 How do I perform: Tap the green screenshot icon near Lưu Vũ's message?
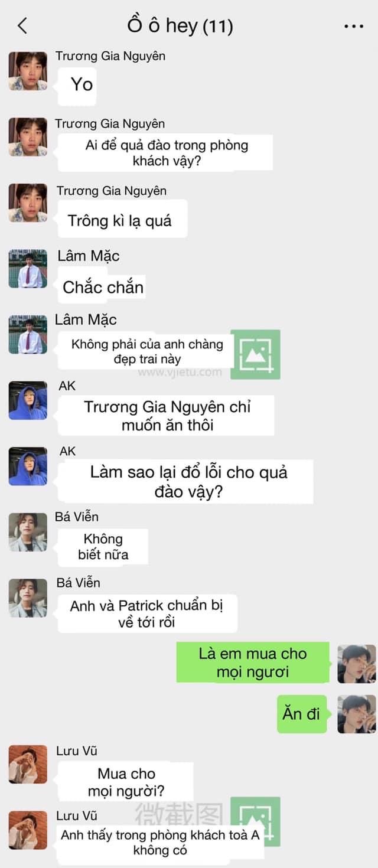(255, 821)
